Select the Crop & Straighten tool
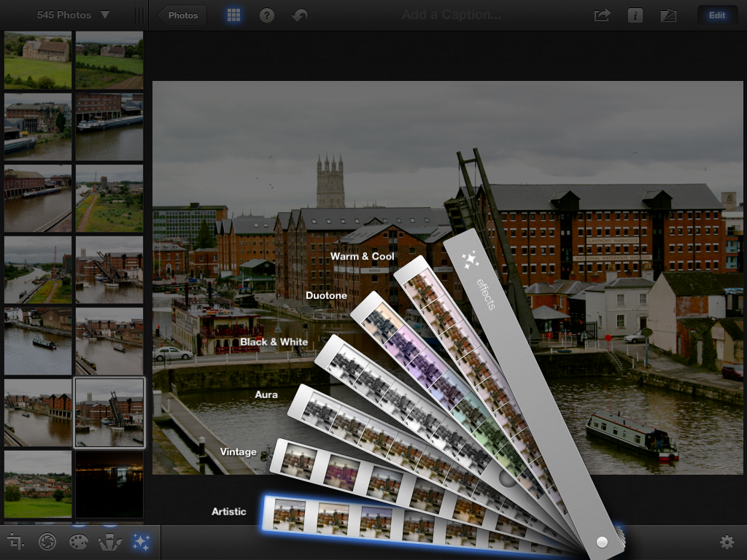The image size is (747, 560). coord(15,542)
